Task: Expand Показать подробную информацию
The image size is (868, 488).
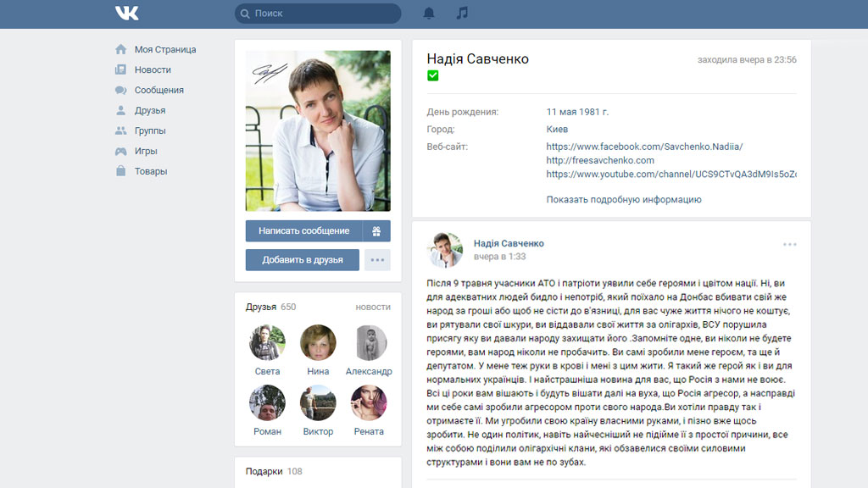Action: pyautogui.click(x=623, y=200)
